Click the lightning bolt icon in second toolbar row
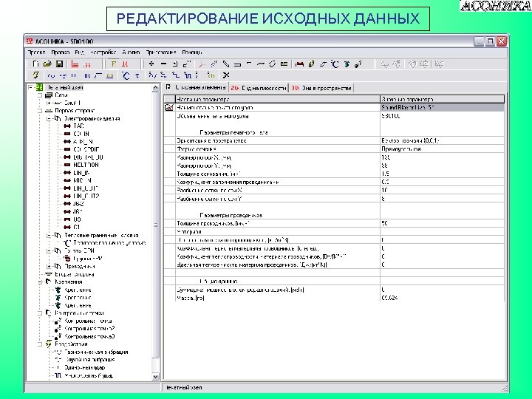Screen dimensions: 532x399 (35, 75)
